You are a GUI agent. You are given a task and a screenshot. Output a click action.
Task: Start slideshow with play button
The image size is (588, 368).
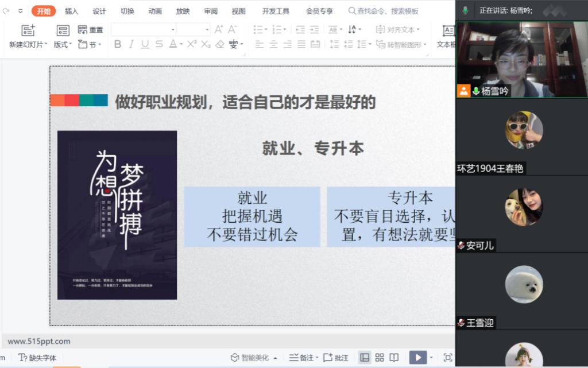pyautogui.click(x=417, y=357)
